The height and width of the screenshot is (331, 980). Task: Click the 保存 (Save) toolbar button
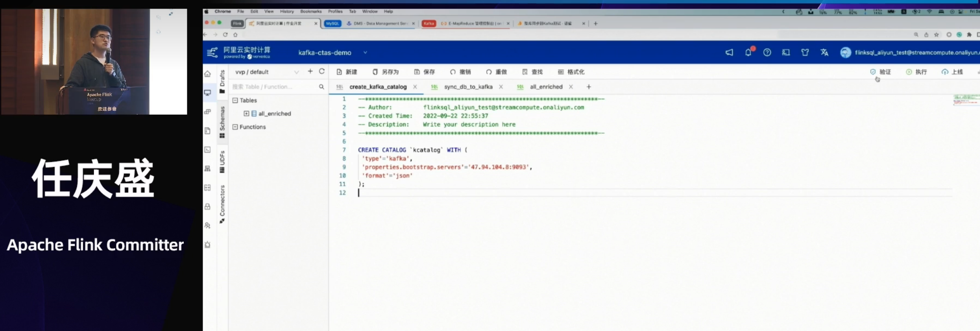(425, 72)
